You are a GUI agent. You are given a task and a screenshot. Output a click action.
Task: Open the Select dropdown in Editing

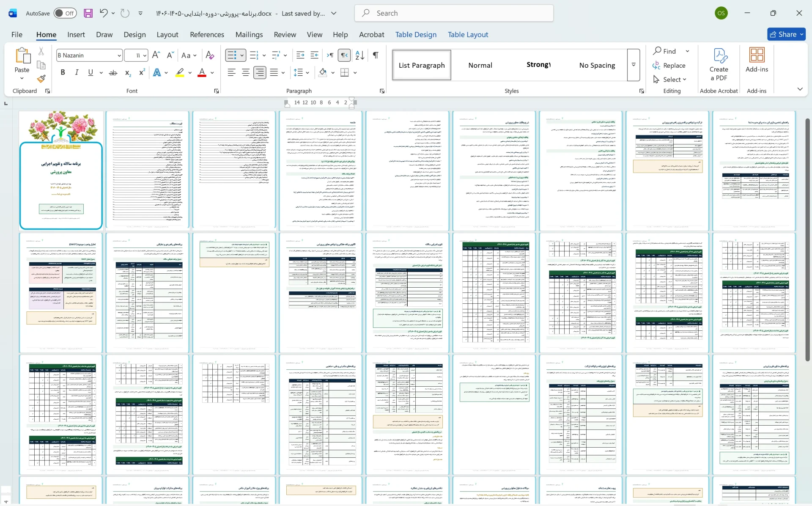click(670, 80)
